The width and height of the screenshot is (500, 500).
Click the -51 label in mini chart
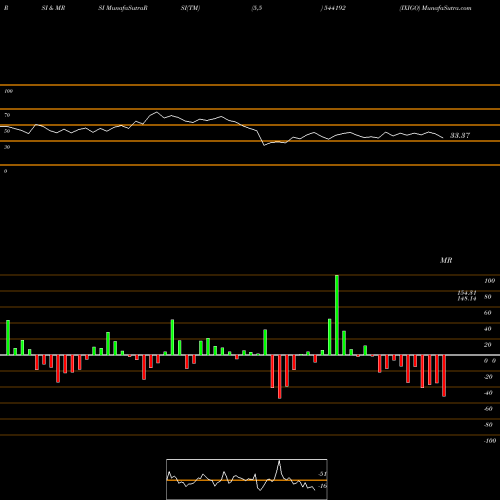tap(322, 474)
